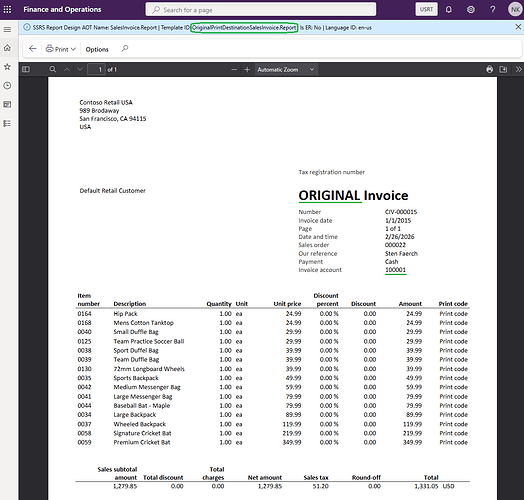Click sales order value 000022
This screenshot has height=500, width=524.
pos(395,245)
